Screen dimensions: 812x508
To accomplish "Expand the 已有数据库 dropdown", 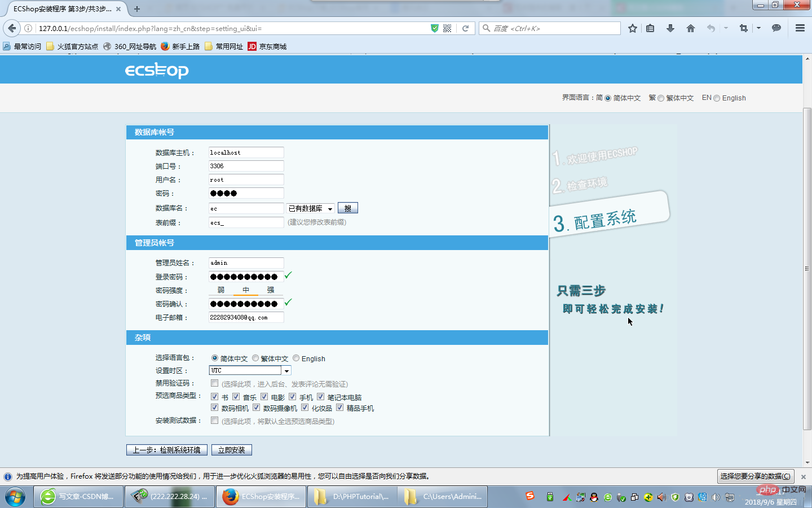I will 311,208.
